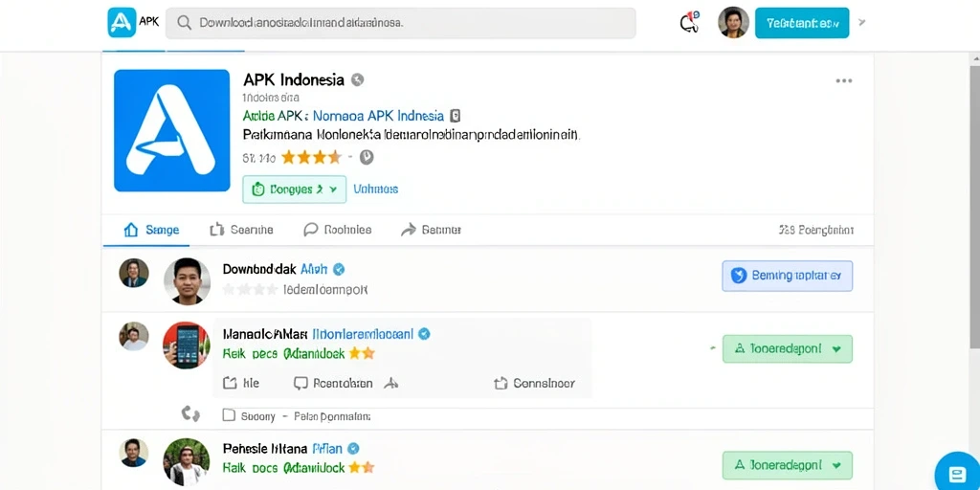Click the comment icon in second post actions
This screenshot has width=980, height=490.
point(301,383)
